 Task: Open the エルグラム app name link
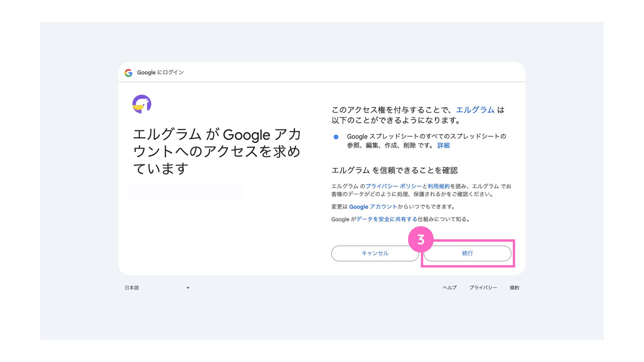click(475, 110)
